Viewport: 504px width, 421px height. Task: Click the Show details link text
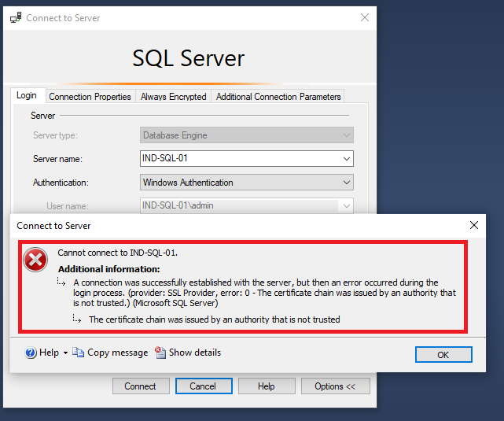195,353
